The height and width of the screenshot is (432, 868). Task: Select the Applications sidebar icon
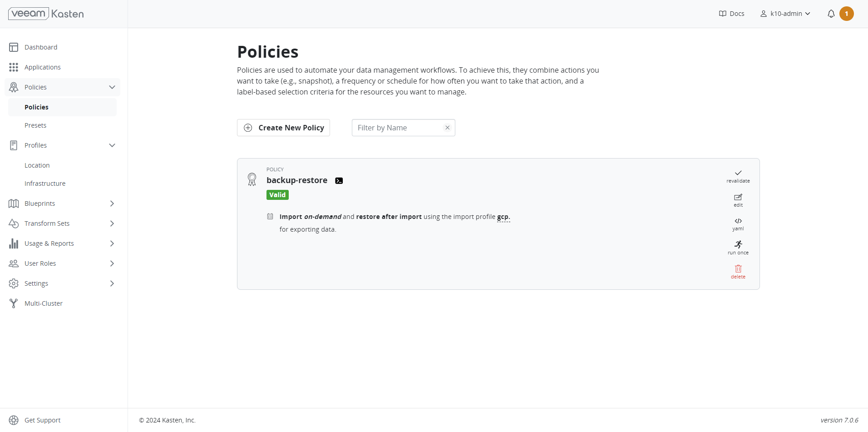click(x=14, y=67)
